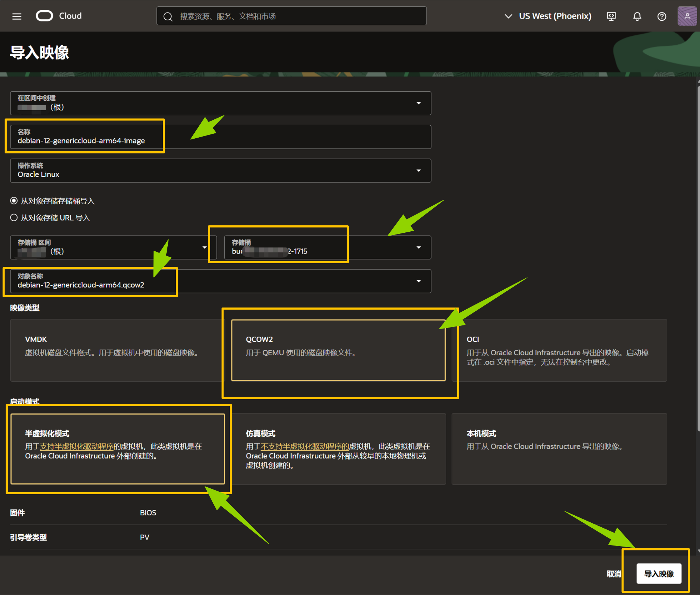Expand the 对象名称 dropdown
The width and height of the screenshot is (700, 595).
(418, 281)
